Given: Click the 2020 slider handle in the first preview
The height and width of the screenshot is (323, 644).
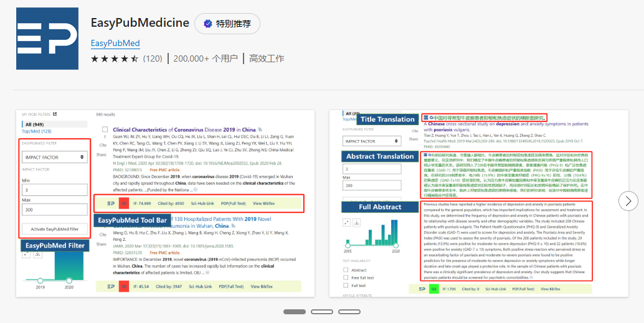Looking at the screenshot, I should (x=69, y=281).
